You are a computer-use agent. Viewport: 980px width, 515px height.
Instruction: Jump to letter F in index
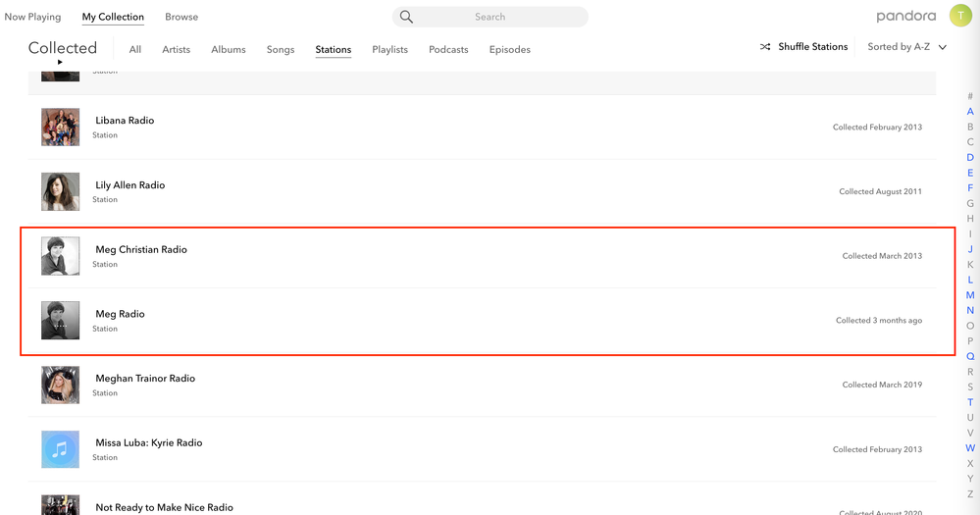(970, 188)
